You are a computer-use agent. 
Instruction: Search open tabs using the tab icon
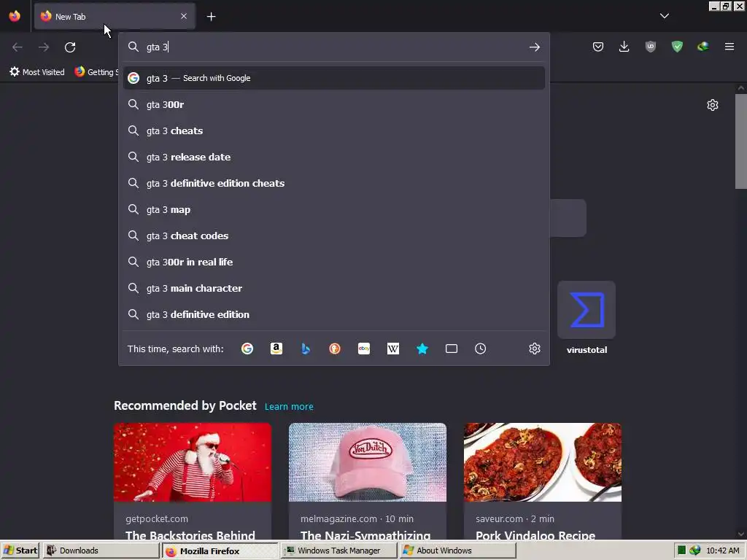click(x=451, y=349)
